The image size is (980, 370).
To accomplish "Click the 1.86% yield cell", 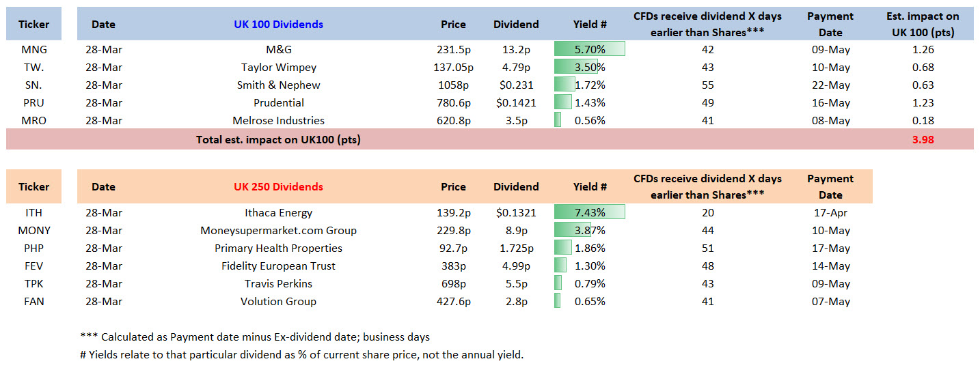I will coord(590,248).
